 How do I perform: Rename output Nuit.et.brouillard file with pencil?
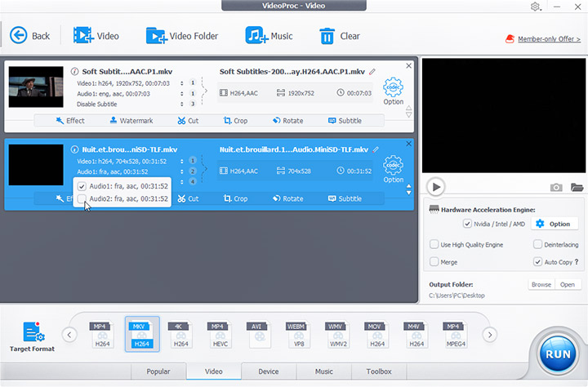pos(376,149)
